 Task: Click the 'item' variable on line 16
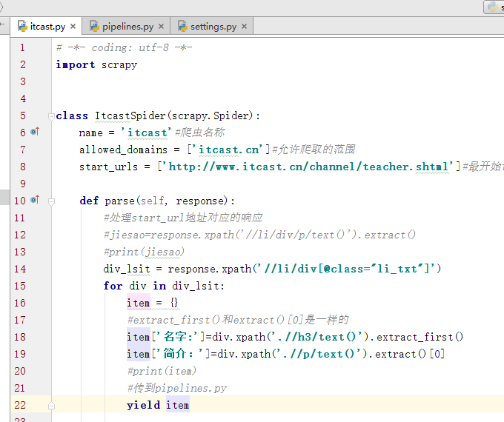pos(138,303)
